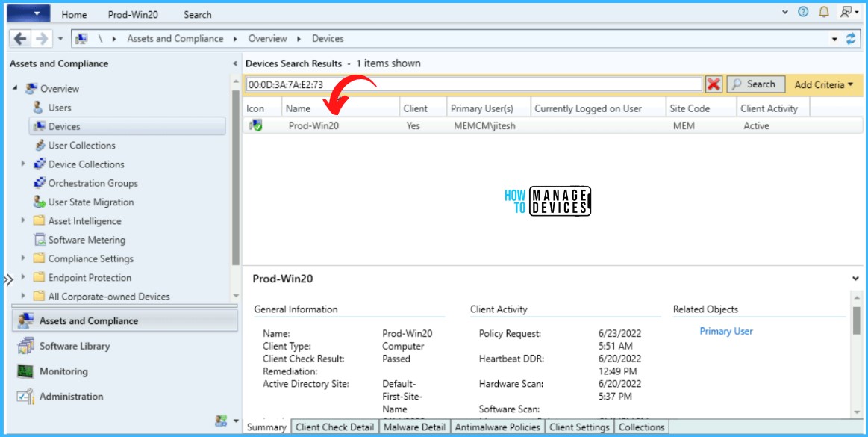Clear the search with the red X

coord(714,84)
